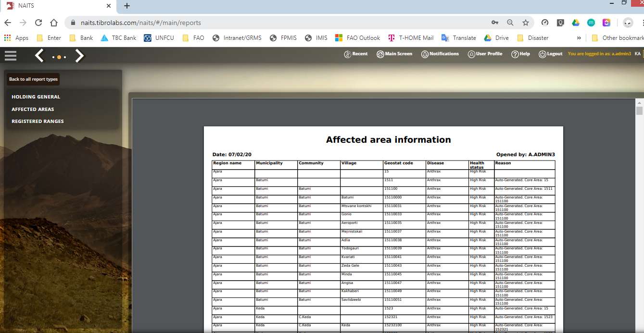Open FPMIS bookmark
644x333 pixels.
[x=283, y=38]
